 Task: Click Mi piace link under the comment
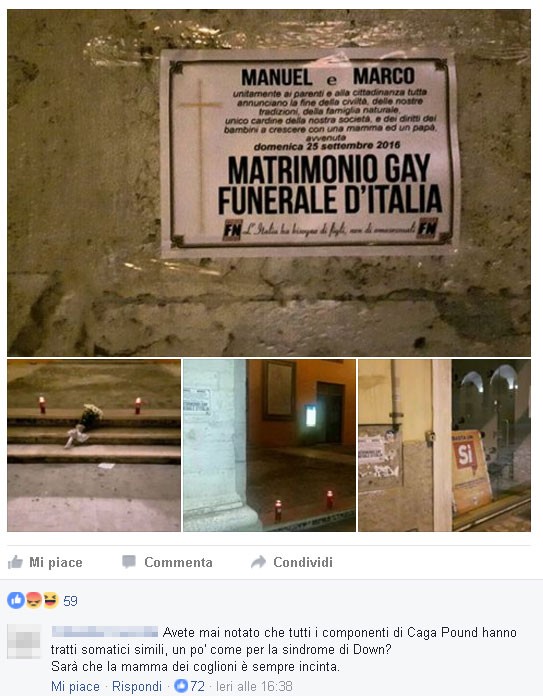pos(75,686)
